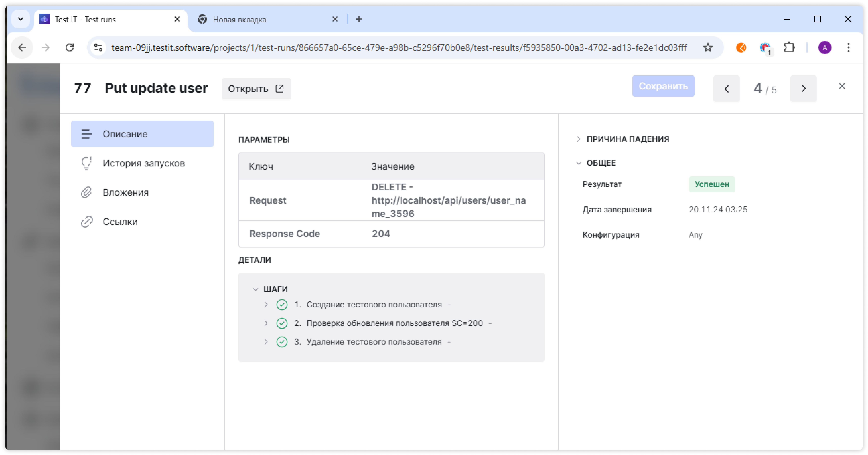Go to next test result arrow
The height and width of the screenshot is (455, 868).
[x=803, y=89]
